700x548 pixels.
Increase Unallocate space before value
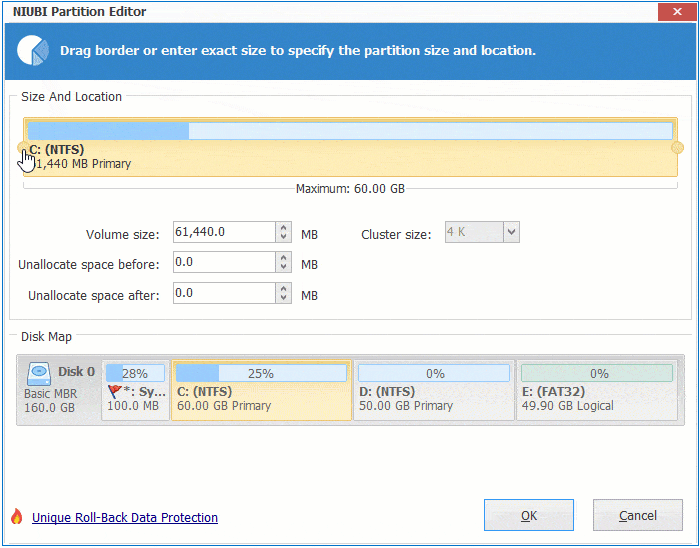(283, 257)
